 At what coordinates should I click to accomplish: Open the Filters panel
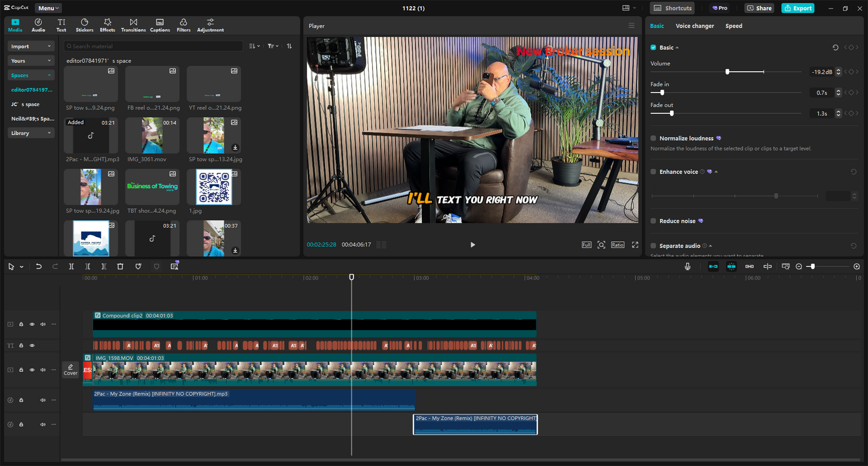point(183,25)
